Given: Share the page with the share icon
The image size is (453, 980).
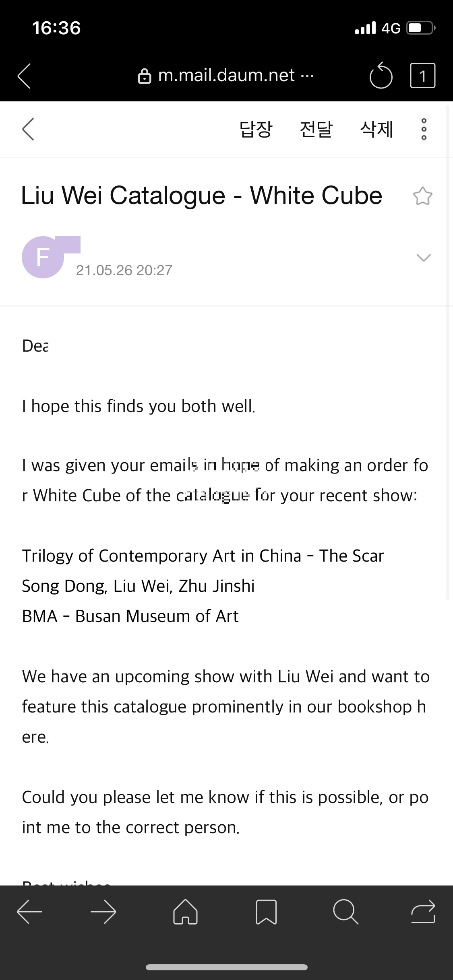Looking at the screenshot, I should pyautogui.click(x=423, y=912).
